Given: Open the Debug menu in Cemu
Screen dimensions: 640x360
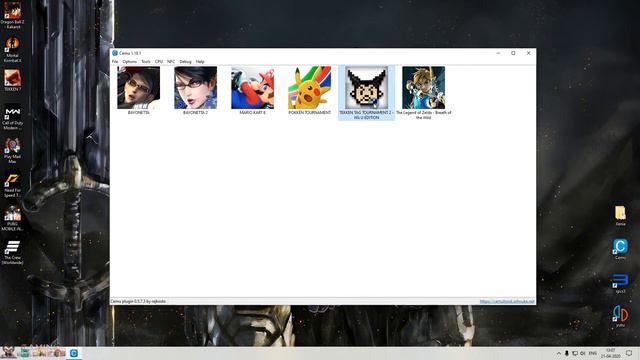Looking at the screenshot, I should pyautogui.click(x=185, y=62).
